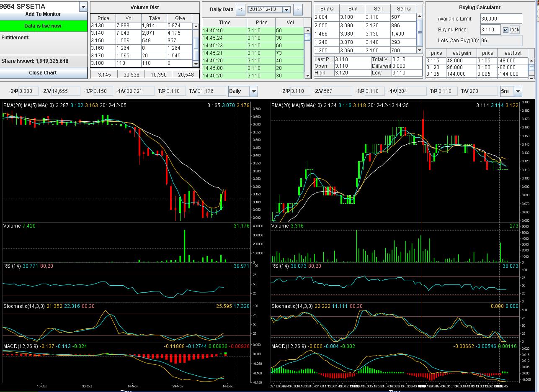This screenshot has height=392, width=539.
Task: Go to next day in Daily Data
Action: click(298, 9)
